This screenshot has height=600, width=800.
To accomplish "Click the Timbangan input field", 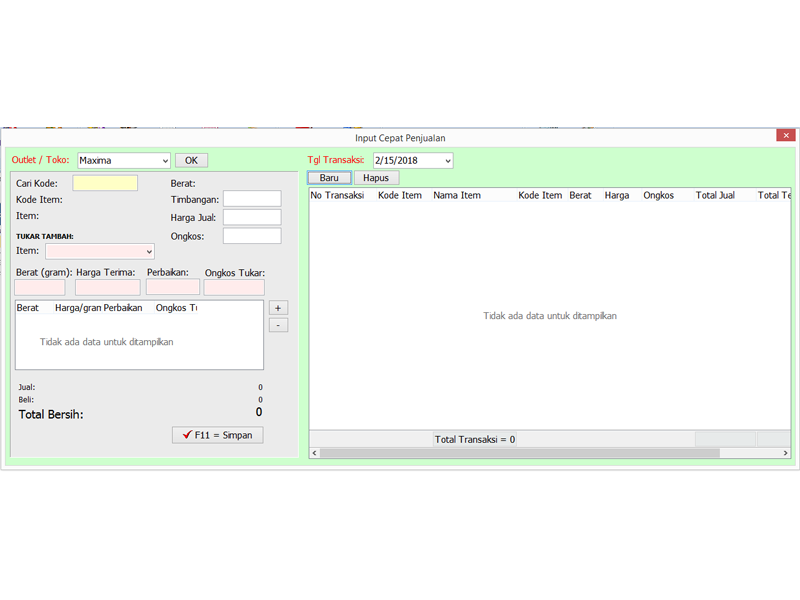I will coord(252,200).
